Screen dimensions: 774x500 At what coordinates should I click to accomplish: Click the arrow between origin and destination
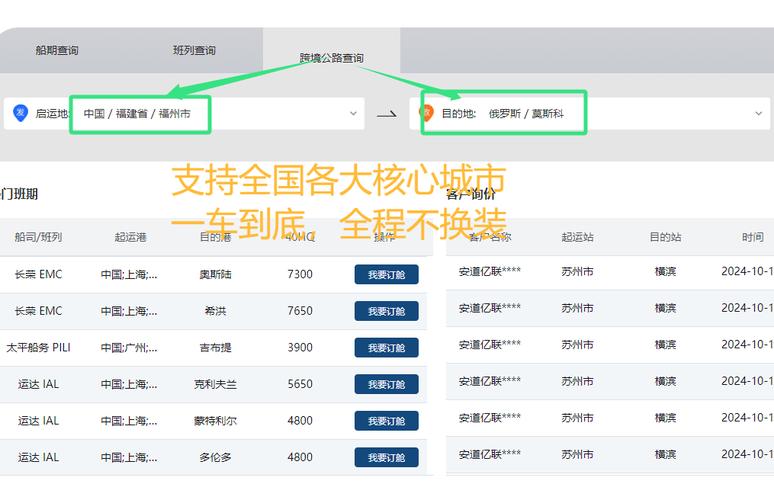pos(386,115)
